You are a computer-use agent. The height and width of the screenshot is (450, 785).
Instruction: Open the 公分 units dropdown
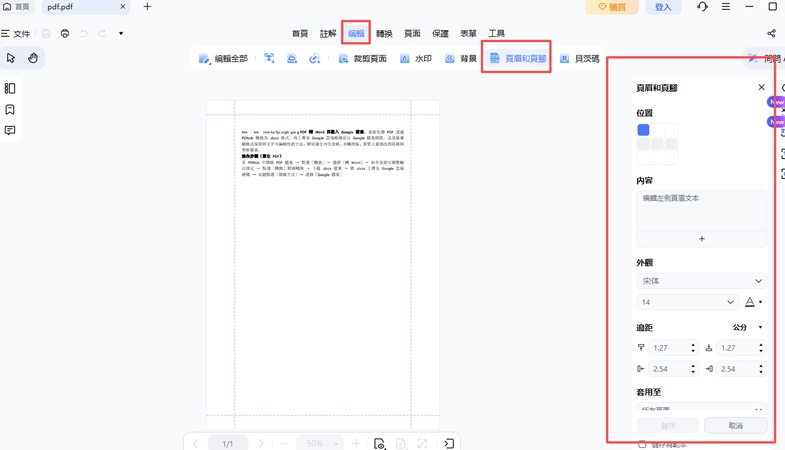(x=747, y=327)
